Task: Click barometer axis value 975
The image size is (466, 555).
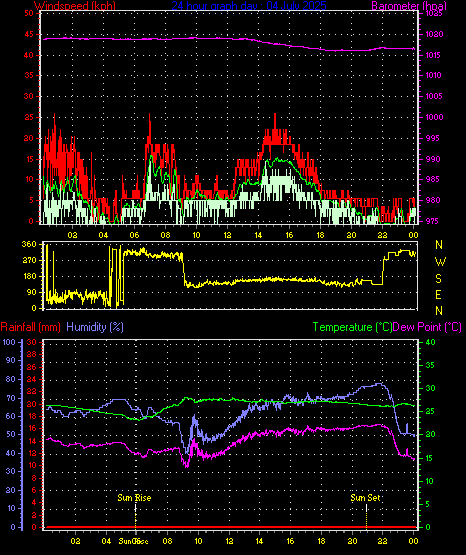Action: click(431, 221)
